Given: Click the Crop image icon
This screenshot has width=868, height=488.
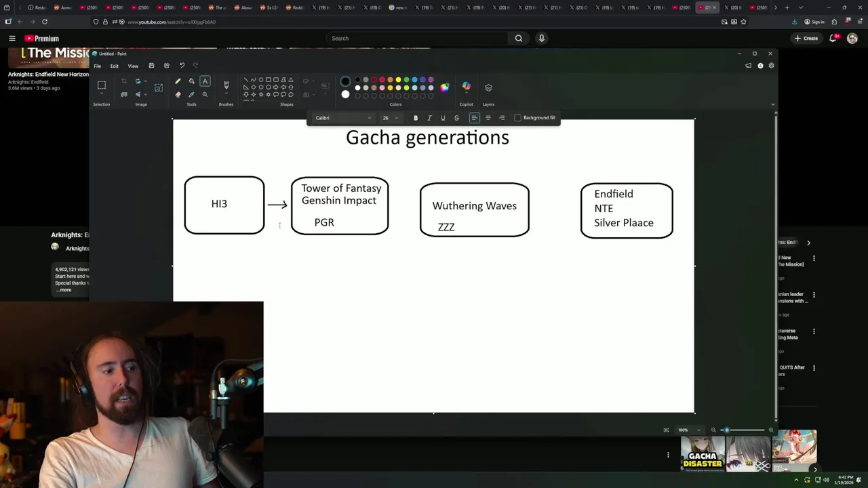Looking at the screenshot, I should tap(123, 81).
